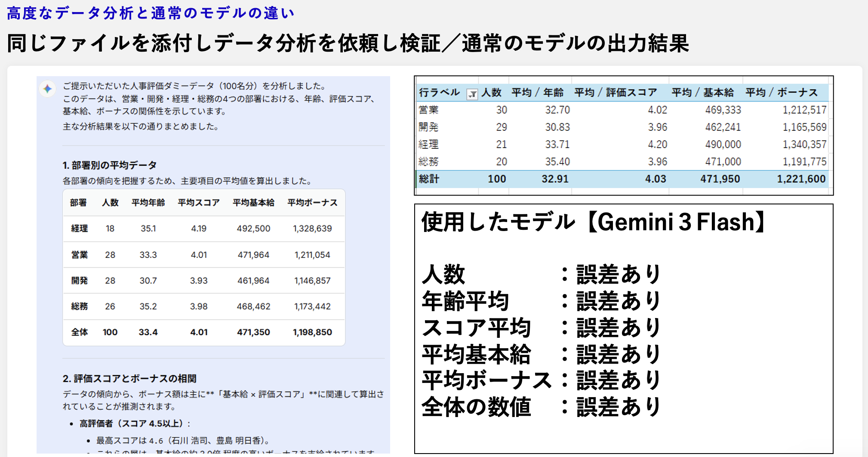
Task: Click pivot cell 1,212,517
Action: tap(804, 110)
